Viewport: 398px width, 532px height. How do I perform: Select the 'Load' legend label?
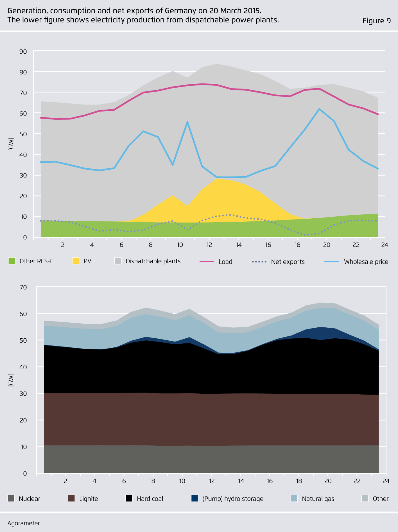[x=225, y=262]
